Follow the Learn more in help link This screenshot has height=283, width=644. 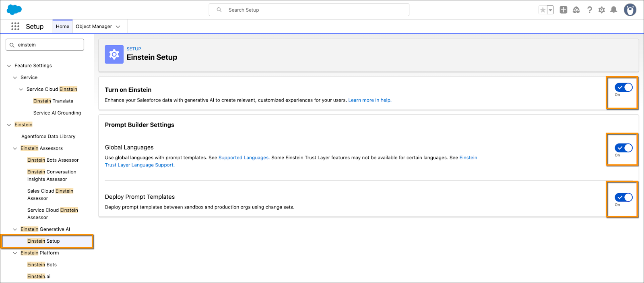pyautogui.click(x=370, y=100)
